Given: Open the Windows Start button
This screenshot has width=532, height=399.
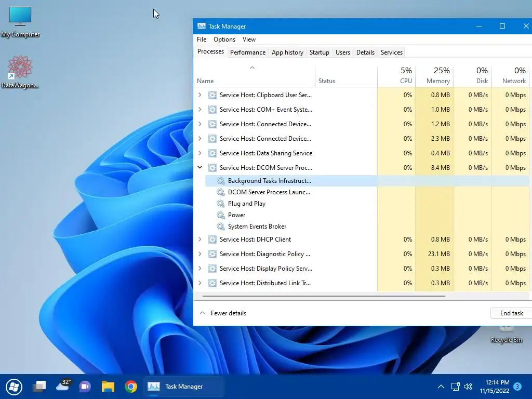Looking at the screenshot, I should pyautogui.click(x=14, y=387).
